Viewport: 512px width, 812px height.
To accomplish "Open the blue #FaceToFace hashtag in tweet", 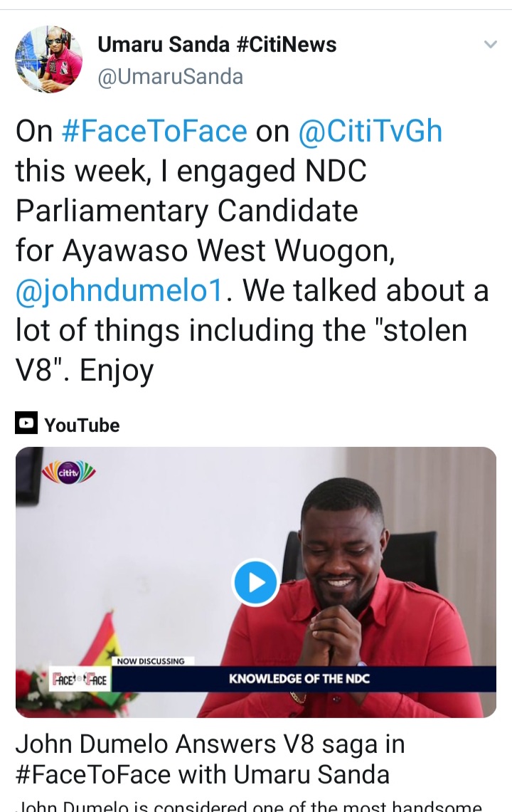I will [154, 132].
